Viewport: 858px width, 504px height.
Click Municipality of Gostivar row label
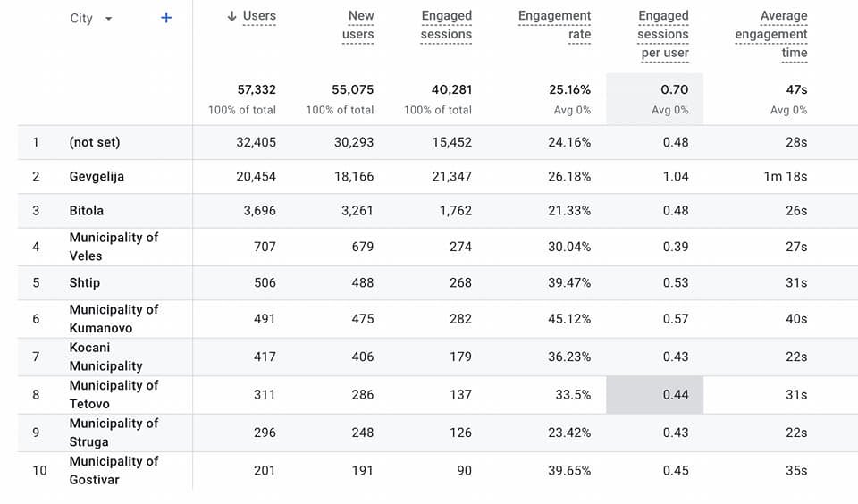pos(114,470)
